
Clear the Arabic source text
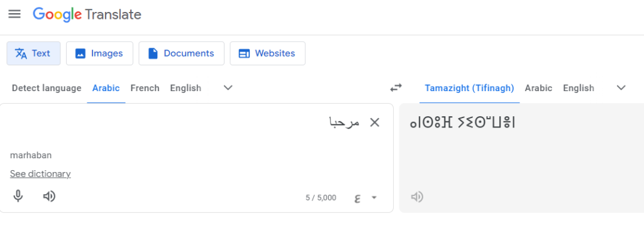coord(375,122)
